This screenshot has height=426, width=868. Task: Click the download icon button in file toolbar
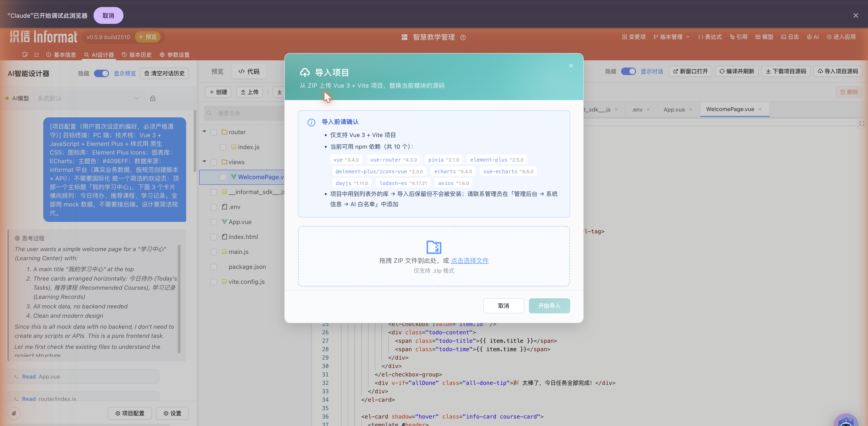point(279,92)
